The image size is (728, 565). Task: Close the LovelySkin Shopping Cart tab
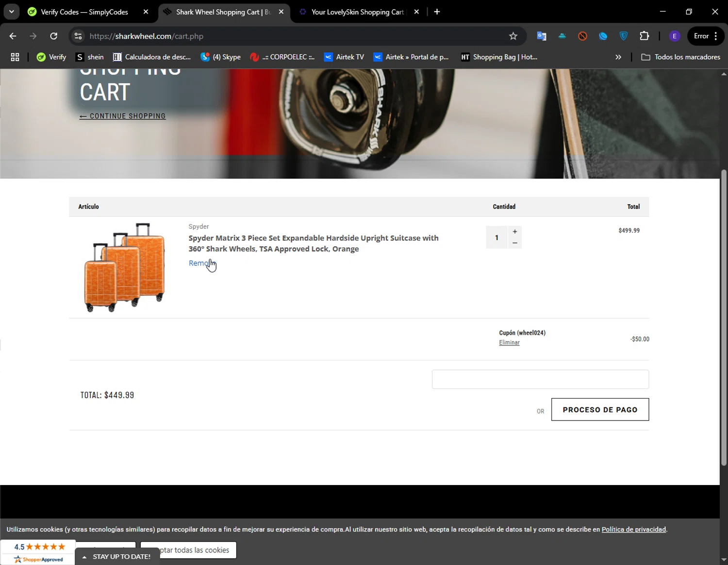point(416,12)
